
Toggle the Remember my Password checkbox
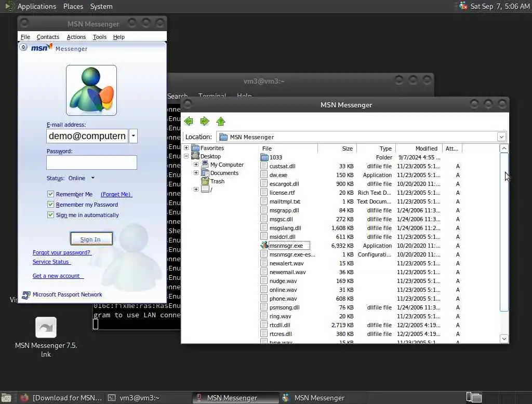pos(50,205)
